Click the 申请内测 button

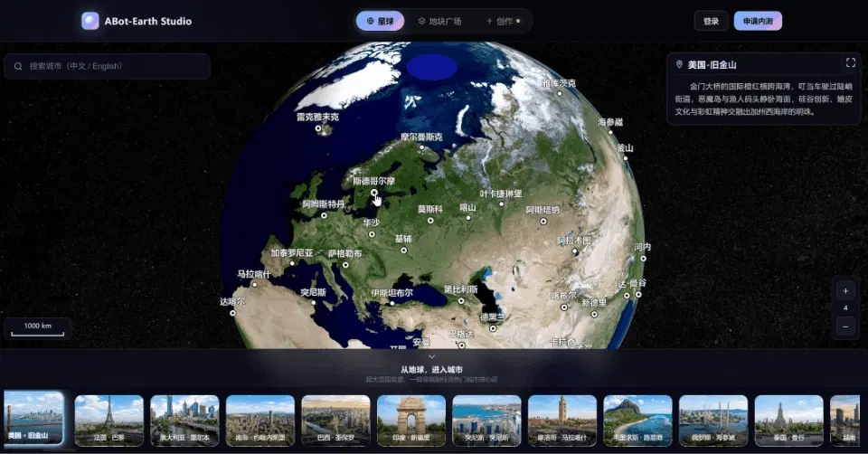758,21
